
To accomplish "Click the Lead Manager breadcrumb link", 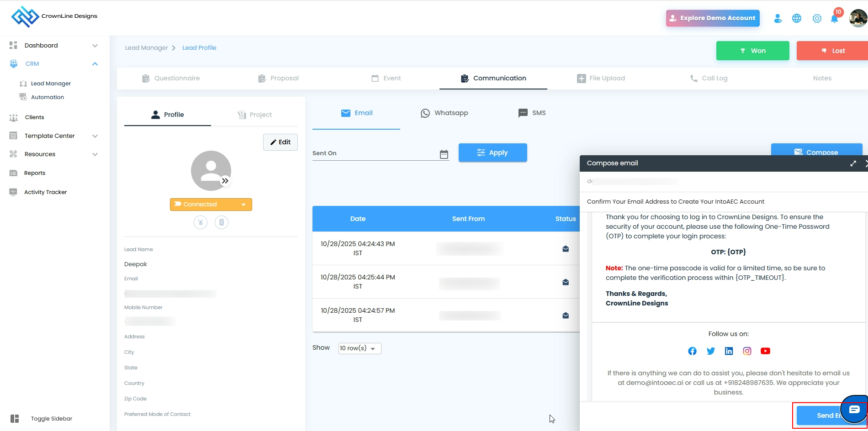I will coord(147,48).
